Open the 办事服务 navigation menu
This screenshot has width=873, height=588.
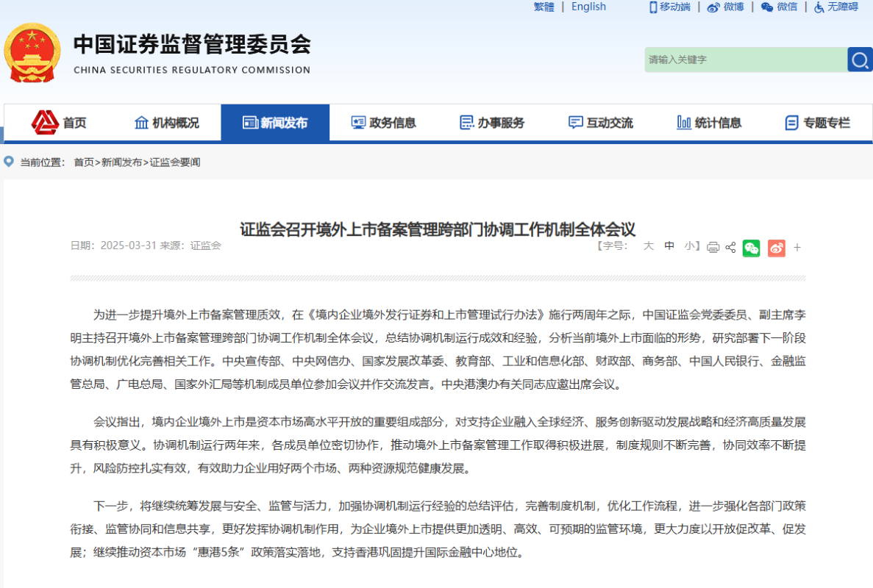tap(492, 123)
